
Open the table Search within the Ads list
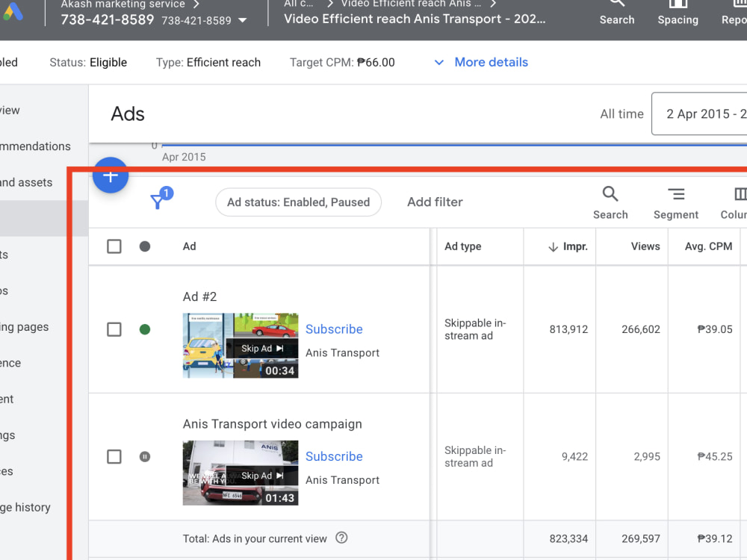coord(610,202)
